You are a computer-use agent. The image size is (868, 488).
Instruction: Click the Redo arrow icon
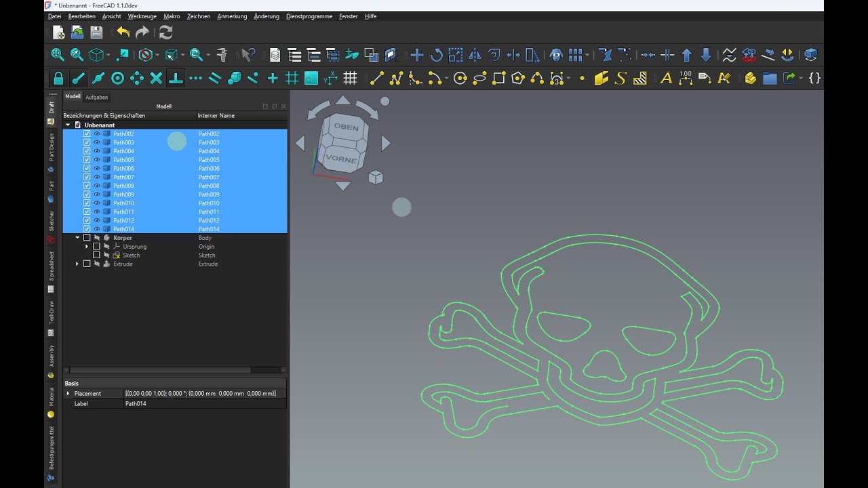click(142, 33)
